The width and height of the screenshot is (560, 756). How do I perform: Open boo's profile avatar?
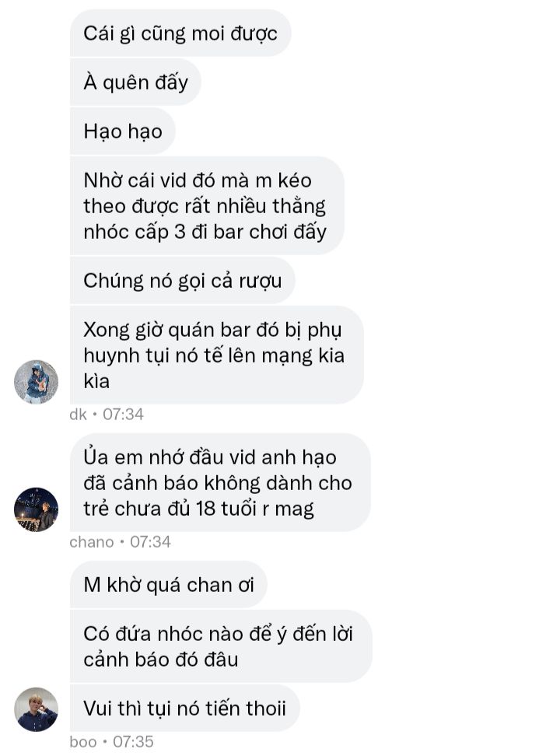[x=37, y=709]
